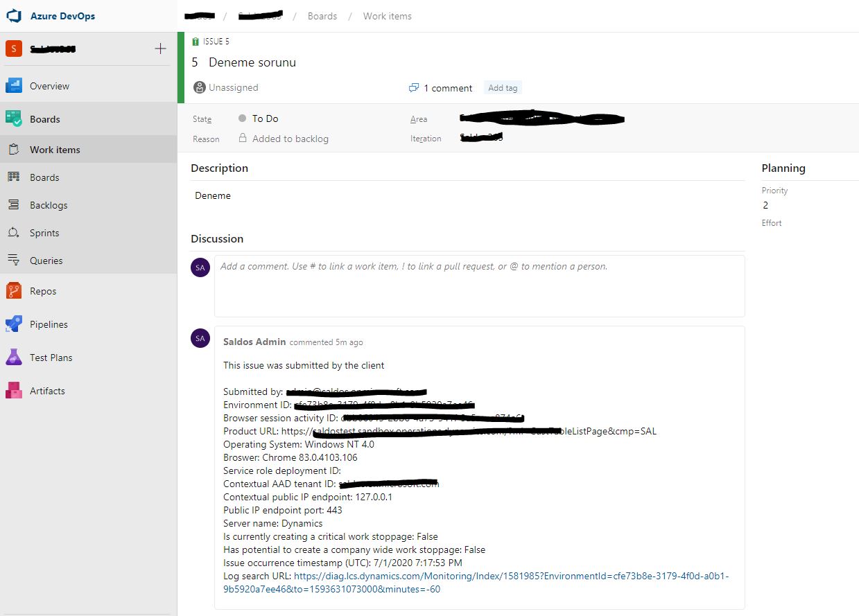Image resolution: width=859 pixels, height=616 pixels.
Task: Open the project avatar tile 'S'
Action: click(14, 49)
